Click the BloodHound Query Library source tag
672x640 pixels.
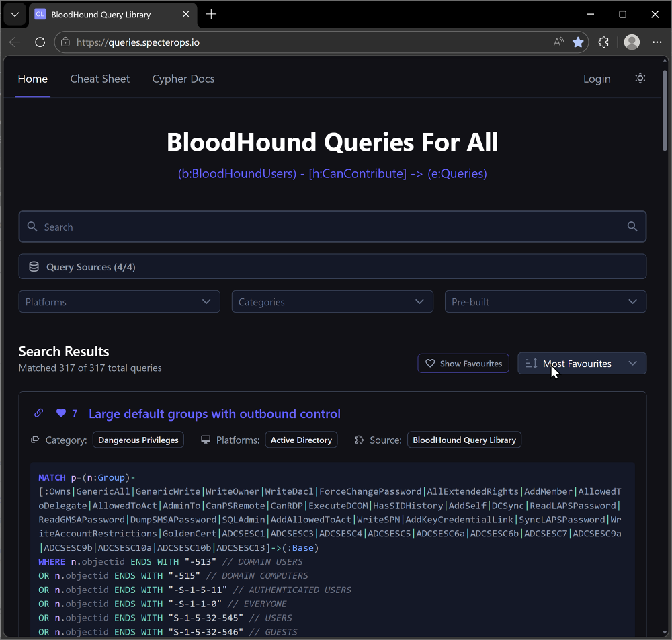(x=464, y=440)
